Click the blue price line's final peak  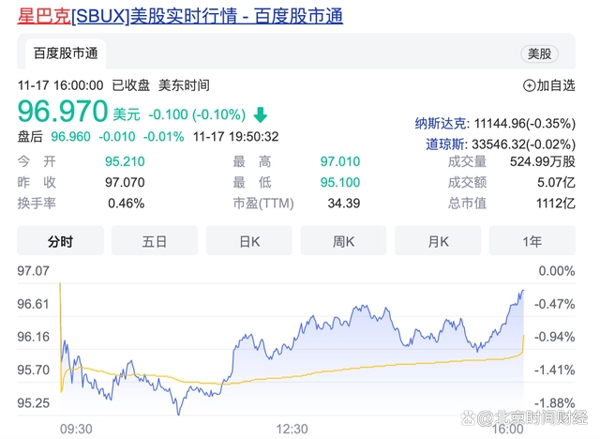(x=523, y=291)
